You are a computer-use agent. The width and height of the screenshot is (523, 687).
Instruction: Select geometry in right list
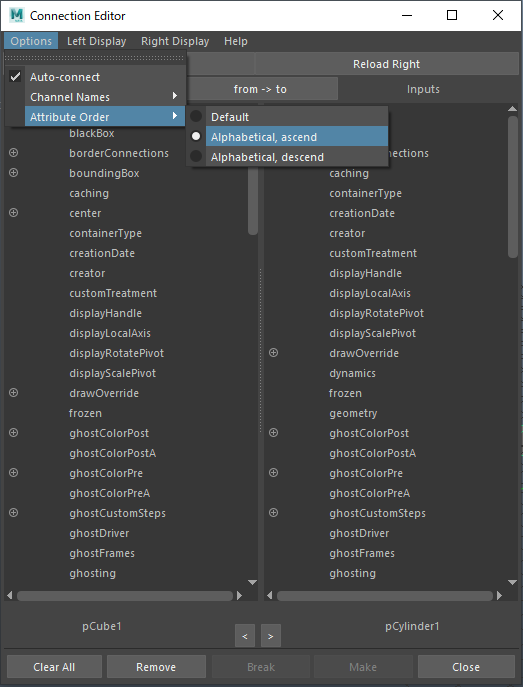(x=353, y=413)
